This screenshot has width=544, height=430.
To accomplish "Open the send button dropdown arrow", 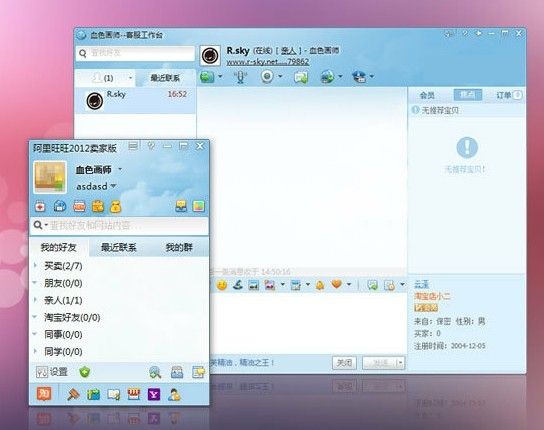I will click(401, 363).
